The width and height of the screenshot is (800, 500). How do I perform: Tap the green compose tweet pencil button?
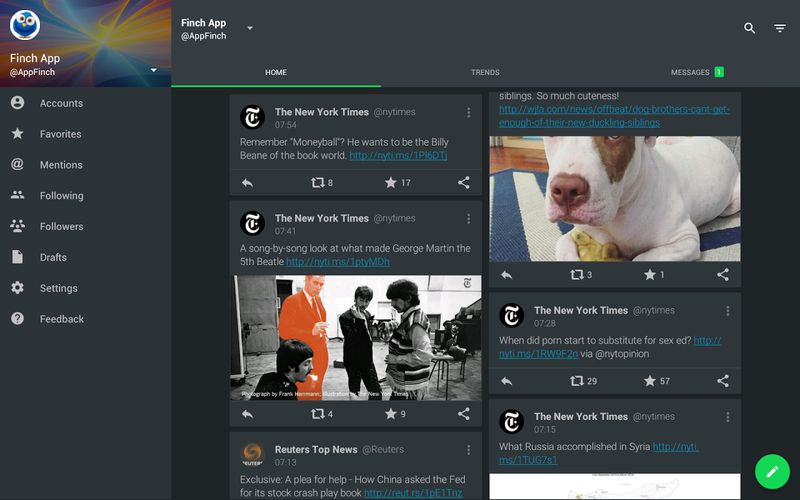tap(772, 471)
